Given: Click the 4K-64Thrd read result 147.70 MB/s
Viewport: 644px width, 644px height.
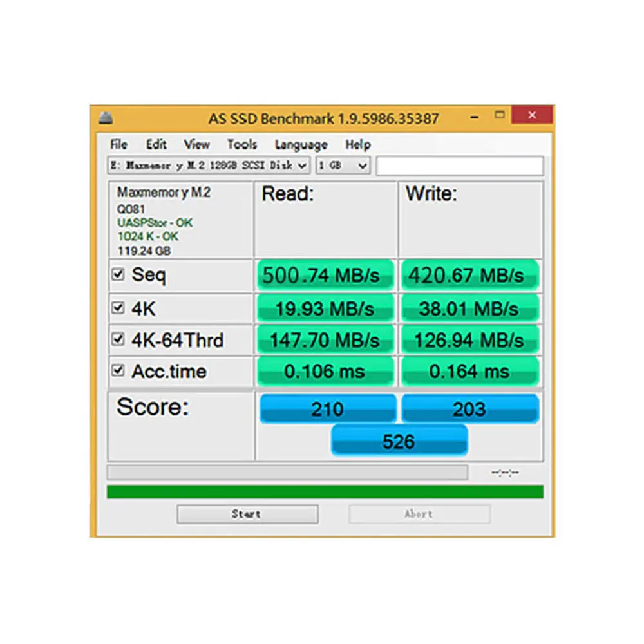Looking at the screenshot, I should 325,339.
